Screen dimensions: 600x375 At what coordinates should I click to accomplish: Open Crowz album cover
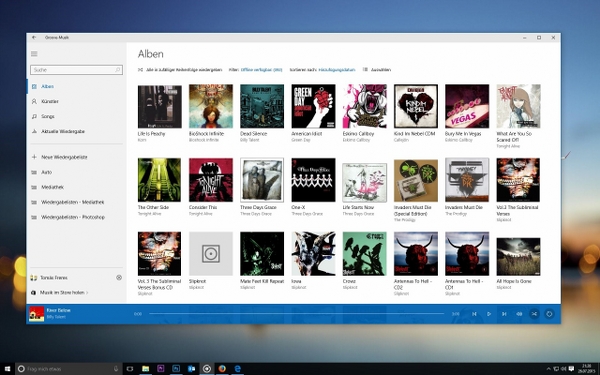click(365, 254)
